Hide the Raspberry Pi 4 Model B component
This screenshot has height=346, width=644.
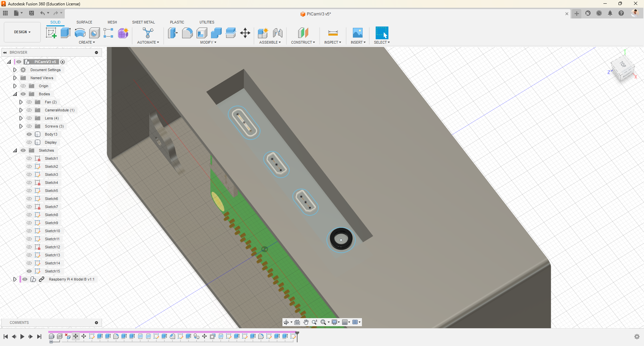tap(25, 279)
